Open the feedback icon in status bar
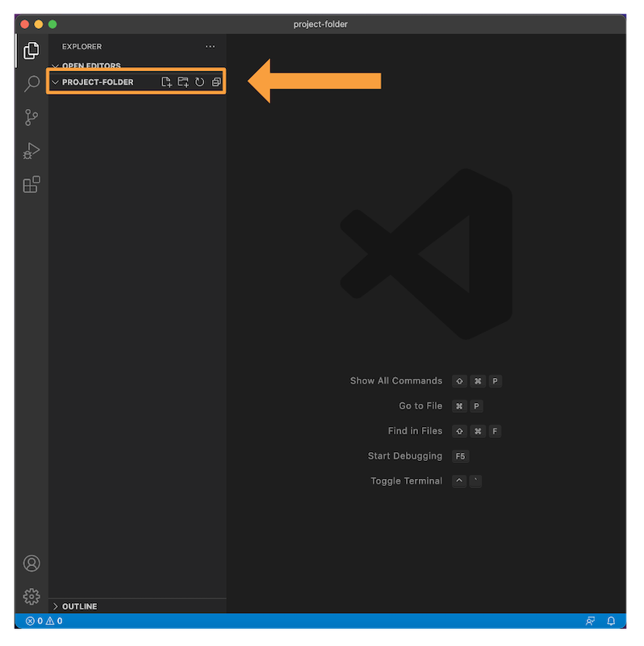Screen dimensions: 644x646 pyautogui.click(x=590, y=621)
